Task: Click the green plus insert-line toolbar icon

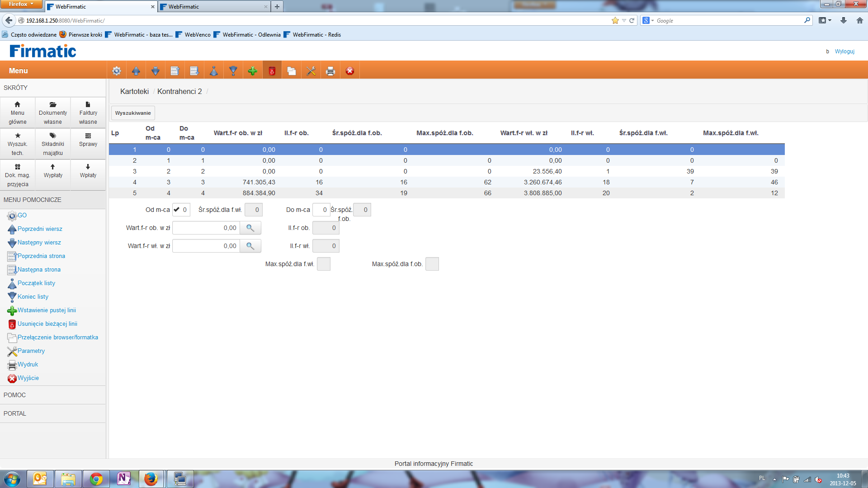Action: coord(253,71)
